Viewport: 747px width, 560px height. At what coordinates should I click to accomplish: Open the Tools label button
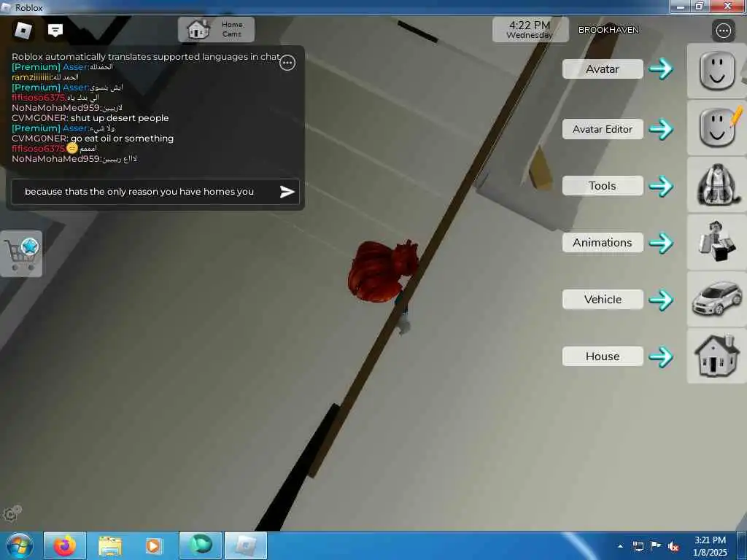(x=603, y=186)
